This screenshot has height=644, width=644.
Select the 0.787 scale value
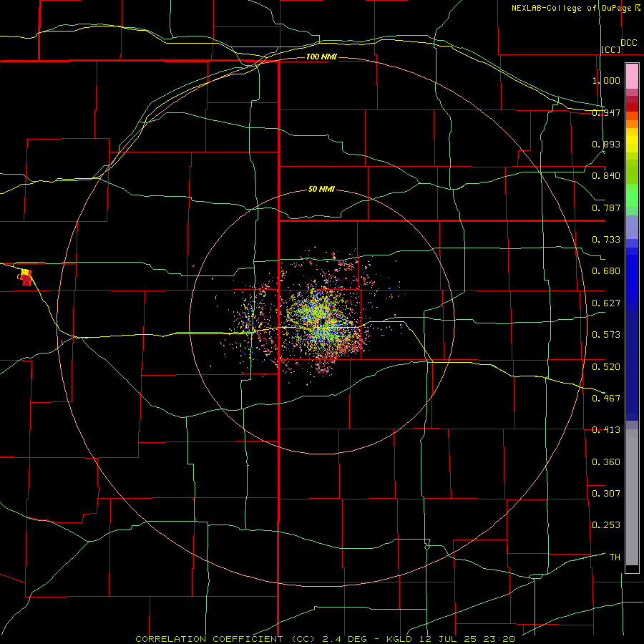pos(606,208)
